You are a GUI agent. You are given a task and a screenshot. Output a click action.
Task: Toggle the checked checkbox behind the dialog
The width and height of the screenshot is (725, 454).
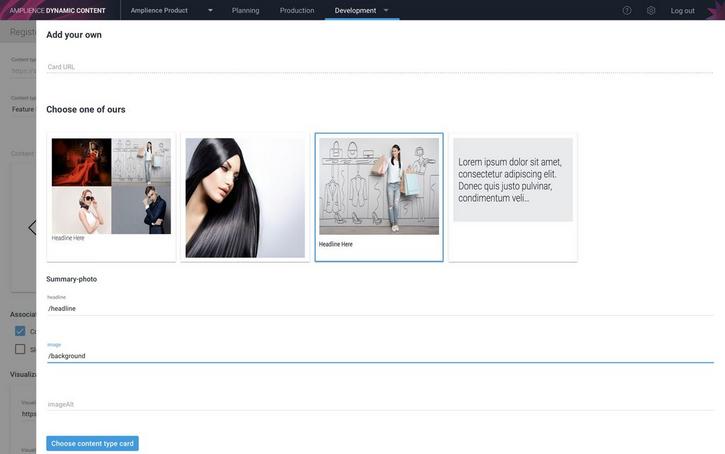click(x=20, y=331)
